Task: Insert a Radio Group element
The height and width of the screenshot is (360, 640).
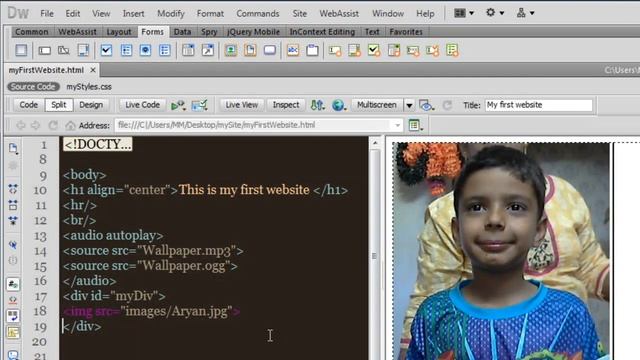Action: pyautogui.click(x=165, y=50)
